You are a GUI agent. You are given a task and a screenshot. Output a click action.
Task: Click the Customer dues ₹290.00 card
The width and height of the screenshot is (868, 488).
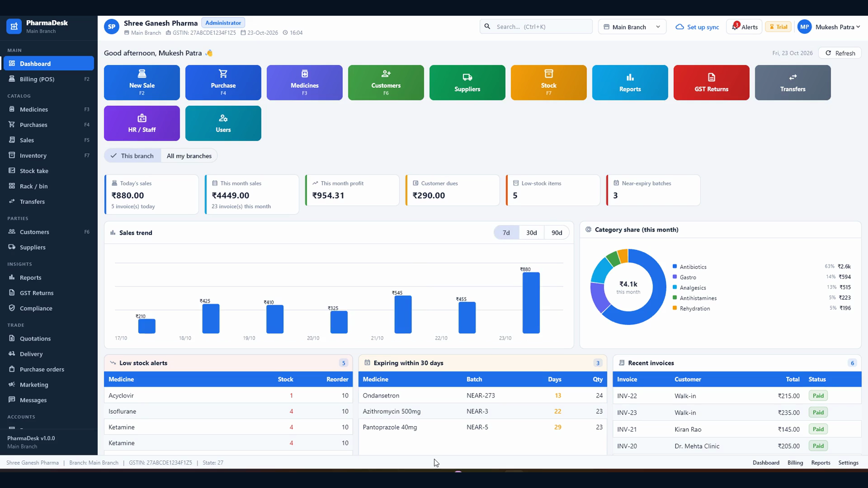(452, 190)
